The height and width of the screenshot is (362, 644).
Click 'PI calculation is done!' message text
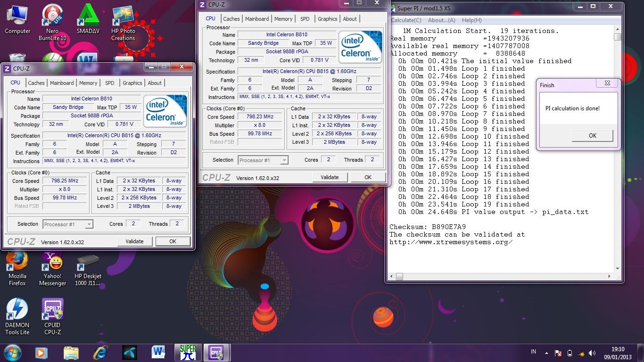pyautogui.click(x=573, y=108)
